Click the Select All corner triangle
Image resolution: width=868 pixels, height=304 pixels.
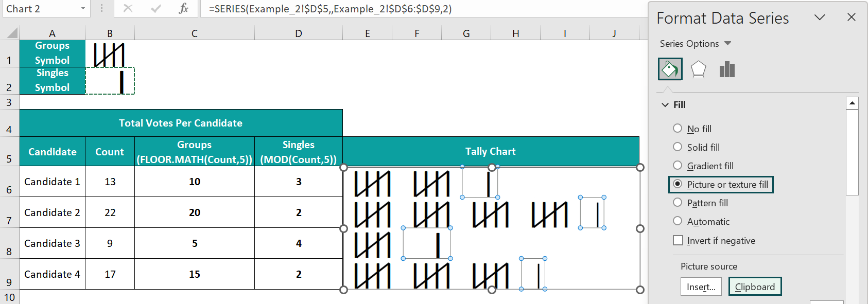click(12, 33)
